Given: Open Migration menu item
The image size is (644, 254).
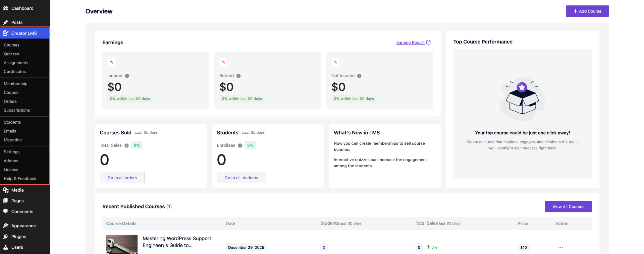Looking at the screenshot, I should coord(13,140).
